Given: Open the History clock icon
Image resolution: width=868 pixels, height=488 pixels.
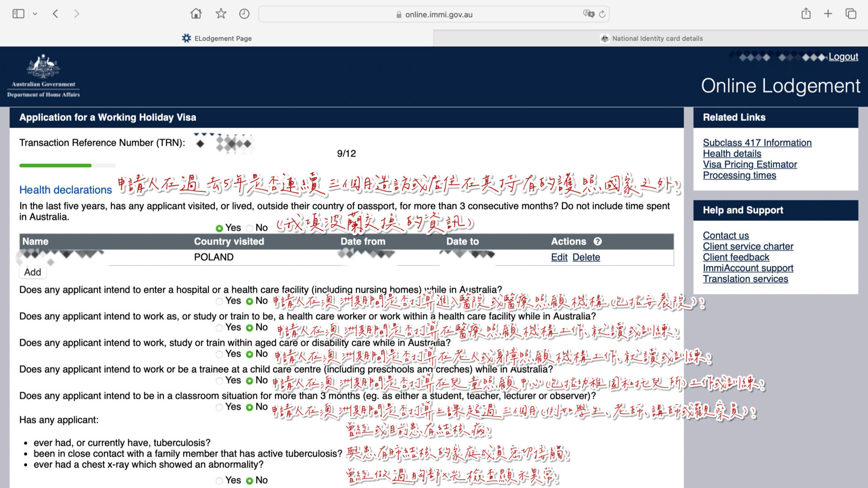Looking at the screenshot, I should (x=244, y=14).
